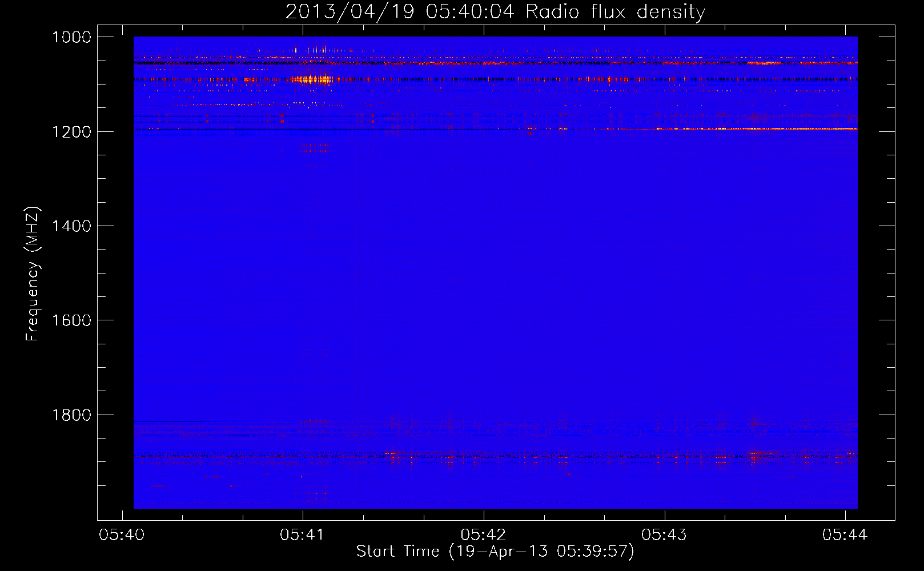Click the 05:42 time tick label
924x571 pixels.
coord(484,535)
